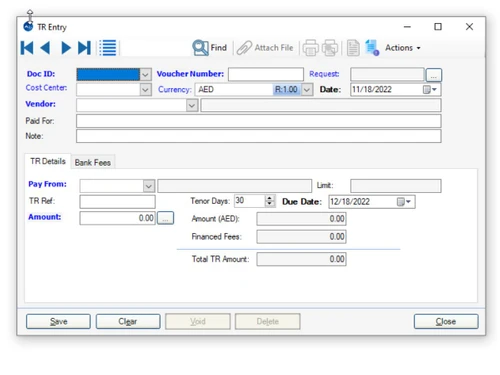Click the Delete button
The width and height of the screenshot is (500, 375).
(268, 321)
